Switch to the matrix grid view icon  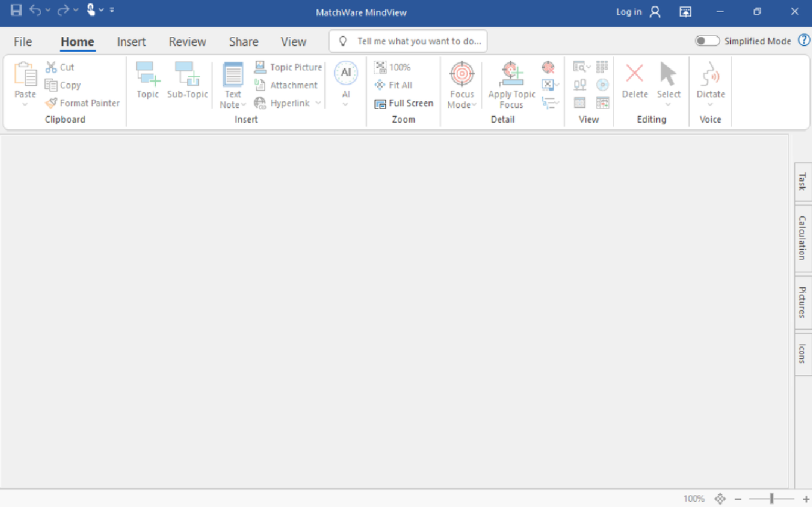tap(602, 67)
